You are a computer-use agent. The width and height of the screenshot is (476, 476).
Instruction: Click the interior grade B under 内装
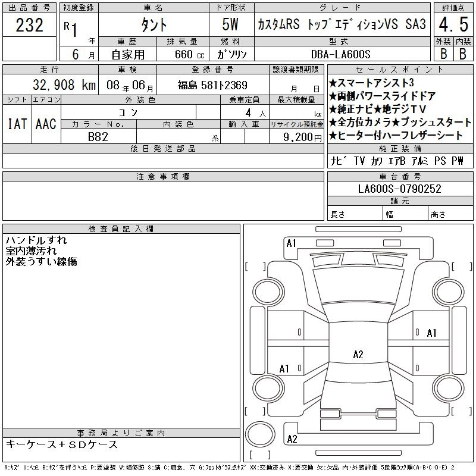coord(463,54)
